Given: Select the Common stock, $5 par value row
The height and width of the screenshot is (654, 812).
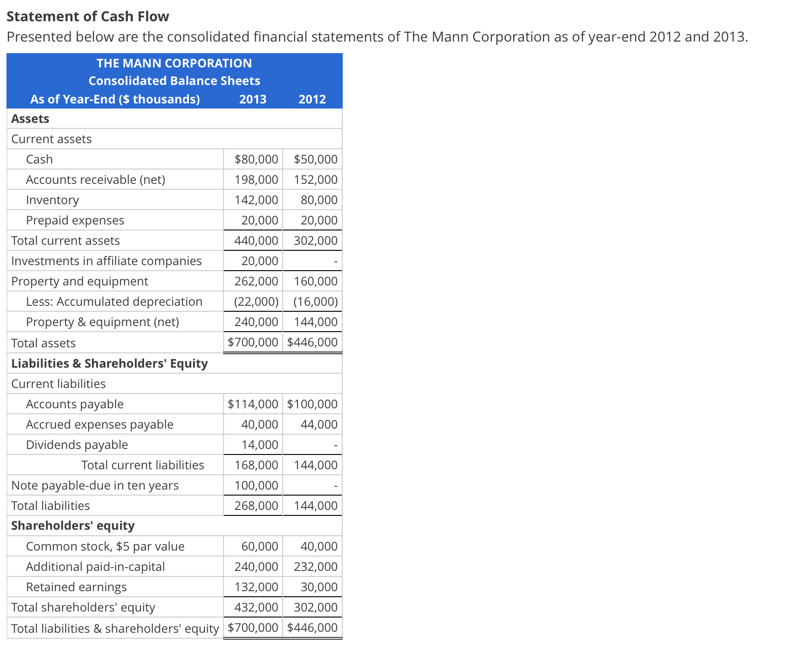Looking at the screenshot, I should pos(105,546).
